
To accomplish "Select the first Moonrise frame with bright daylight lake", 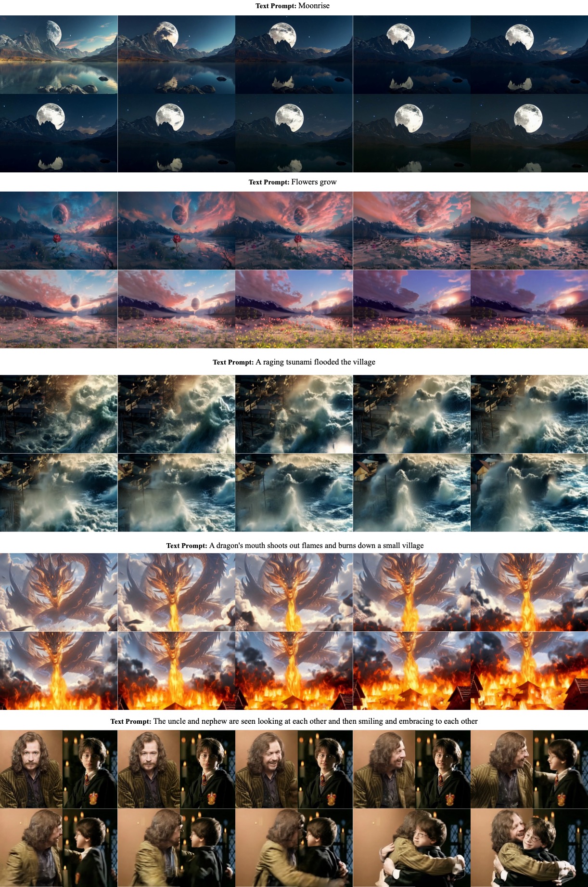I will click(x=59, y=54).
